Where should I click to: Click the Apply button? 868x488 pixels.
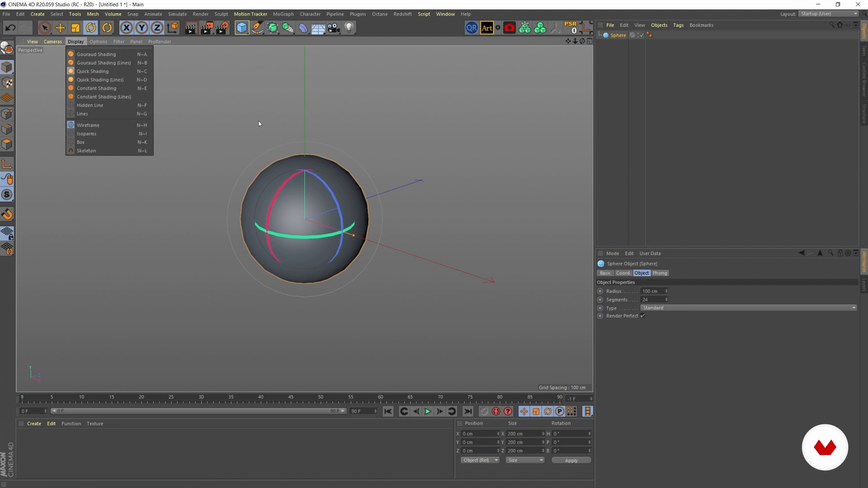(571, 460)
